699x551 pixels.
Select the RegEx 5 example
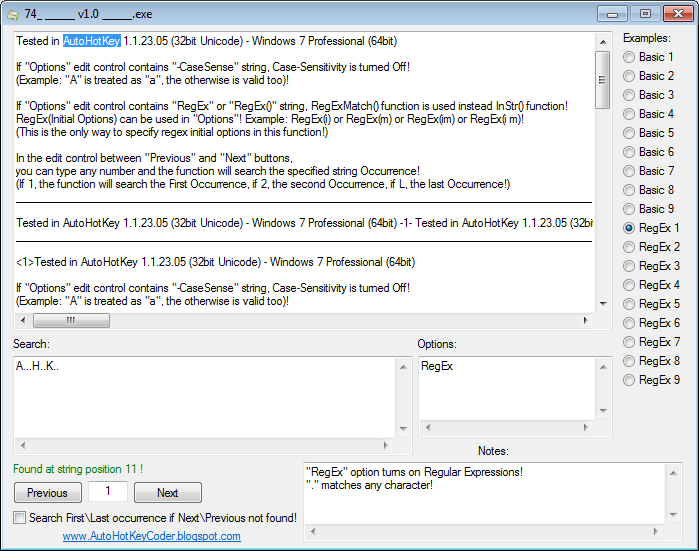click(x=651, y=304)
